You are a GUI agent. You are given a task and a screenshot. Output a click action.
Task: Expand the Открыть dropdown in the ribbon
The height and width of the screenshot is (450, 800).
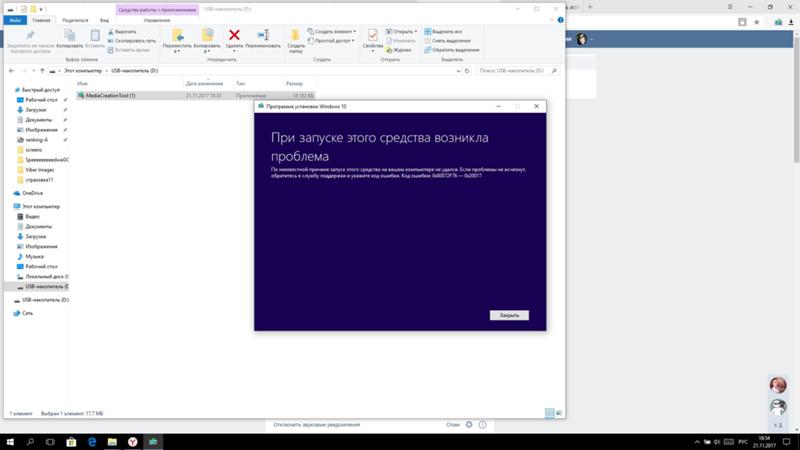tap(402, 32)
